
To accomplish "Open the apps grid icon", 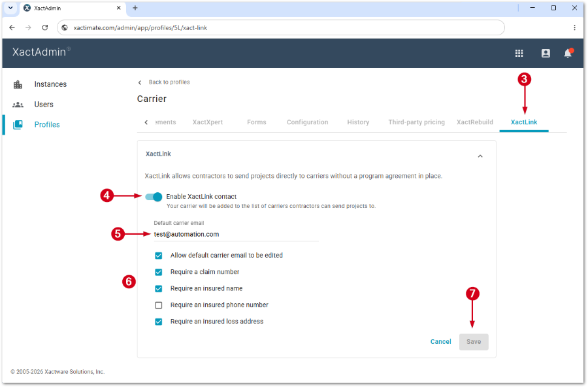I will point(519,54).
